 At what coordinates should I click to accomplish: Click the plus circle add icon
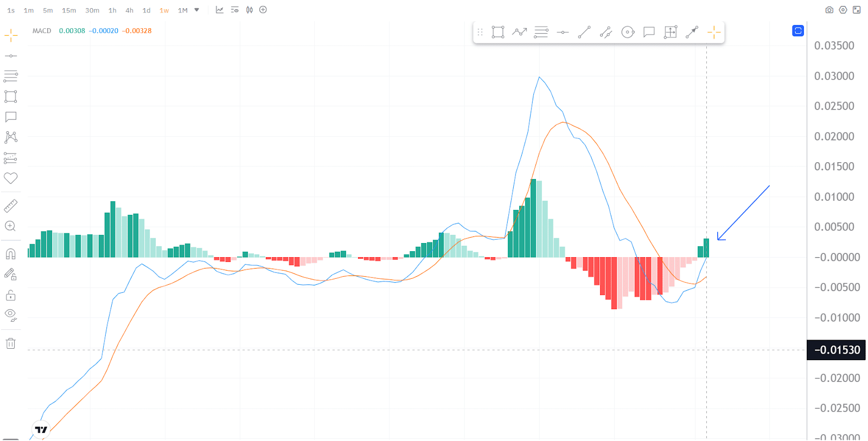(x=263, y=10)
